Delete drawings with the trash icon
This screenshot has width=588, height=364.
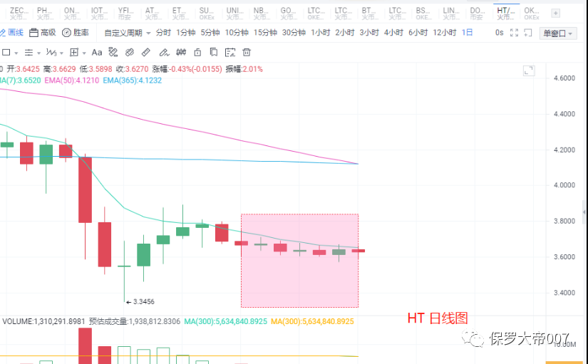pos(247,53)
